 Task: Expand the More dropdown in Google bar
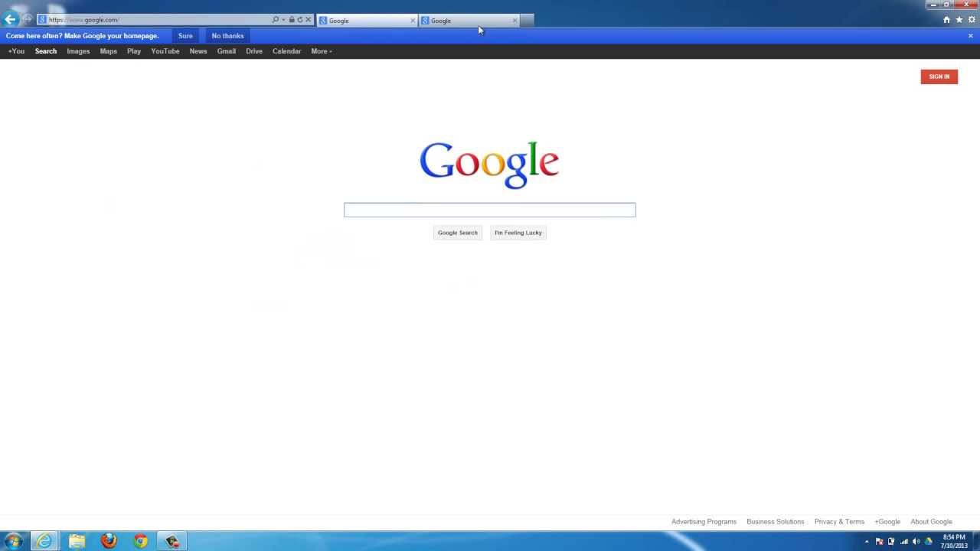coord(322,51)
